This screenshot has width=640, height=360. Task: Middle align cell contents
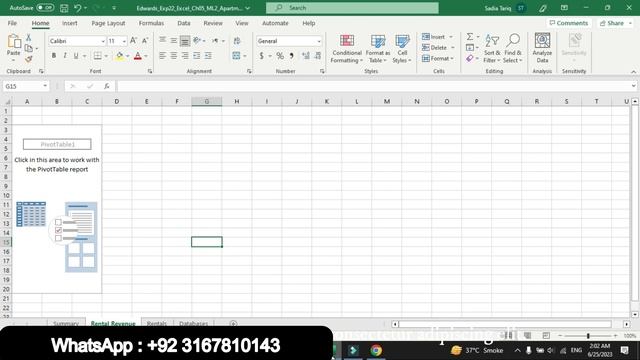pos(173,41)
